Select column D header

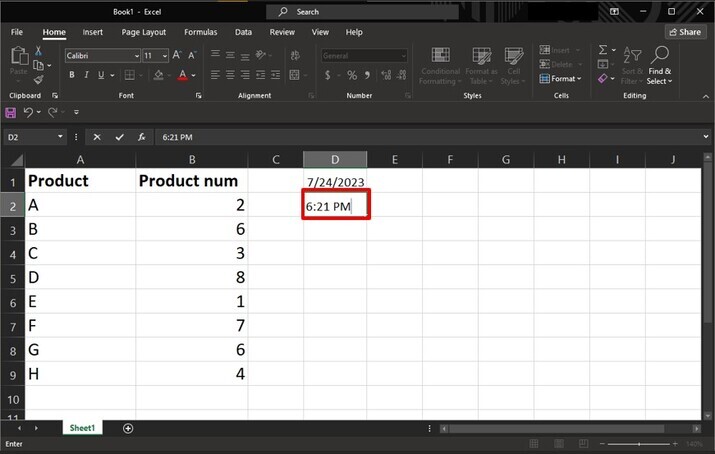tap(335, 160)
